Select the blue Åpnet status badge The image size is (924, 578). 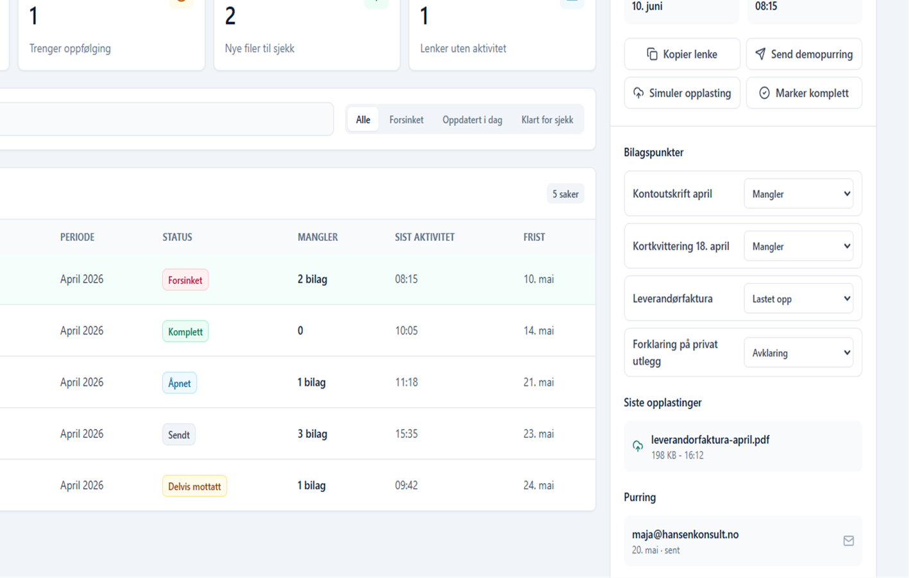pyautogui.click(x=180, y=383)
